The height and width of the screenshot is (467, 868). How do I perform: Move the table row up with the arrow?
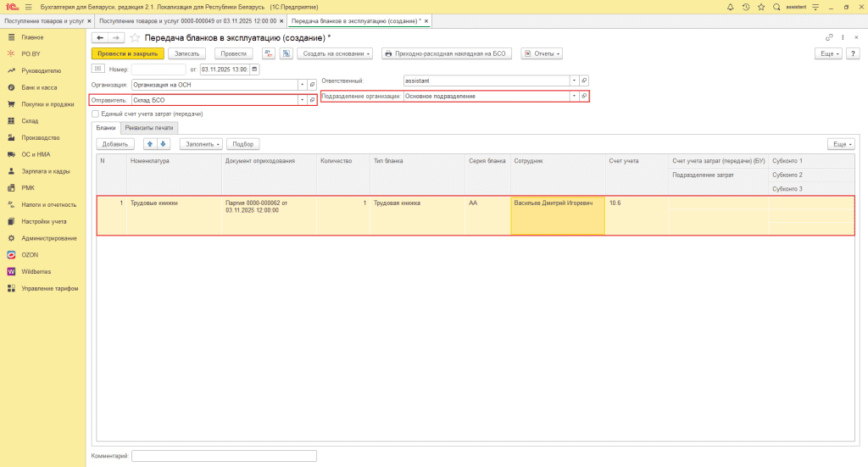coord(150,144)
